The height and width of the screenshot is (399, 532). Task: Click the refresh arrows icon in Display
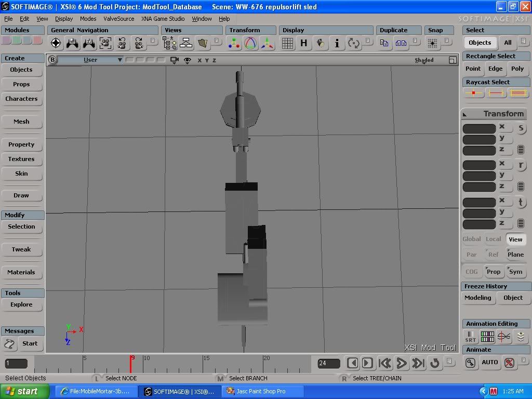pyautogui.click(x=353, y=43)
